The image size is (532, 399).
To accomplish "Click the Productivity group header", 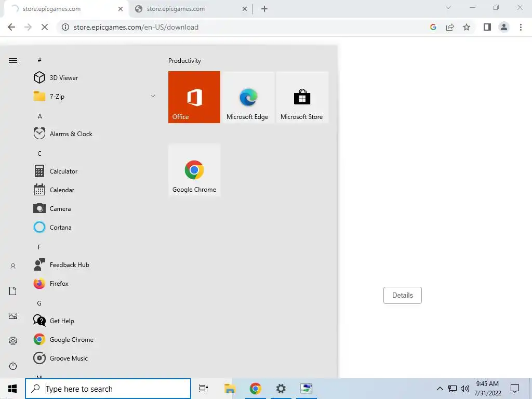I will coord(184,61).
